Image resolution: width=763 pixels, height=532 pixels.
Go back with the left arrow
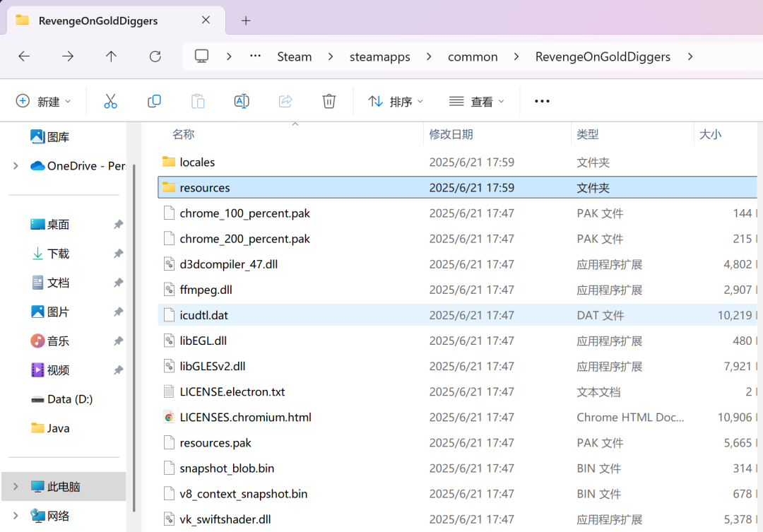tap(24, 57)
